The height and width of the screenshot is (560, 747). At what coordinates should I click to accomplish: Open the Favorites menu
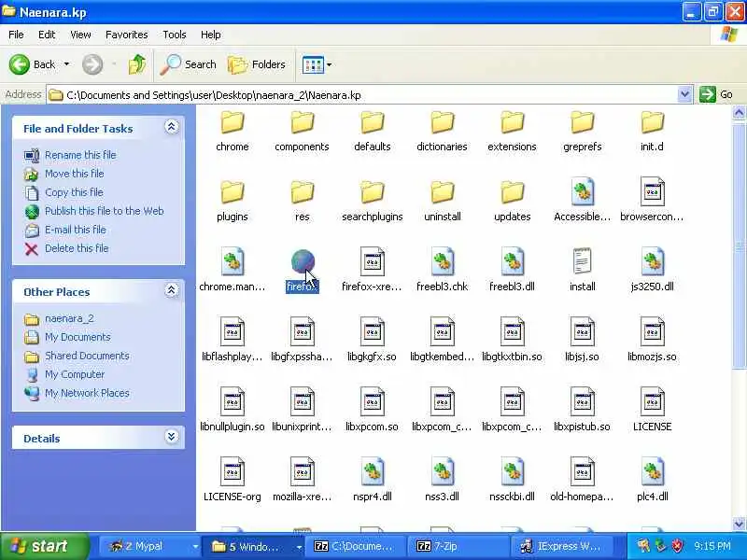click(x=127, y=35)
